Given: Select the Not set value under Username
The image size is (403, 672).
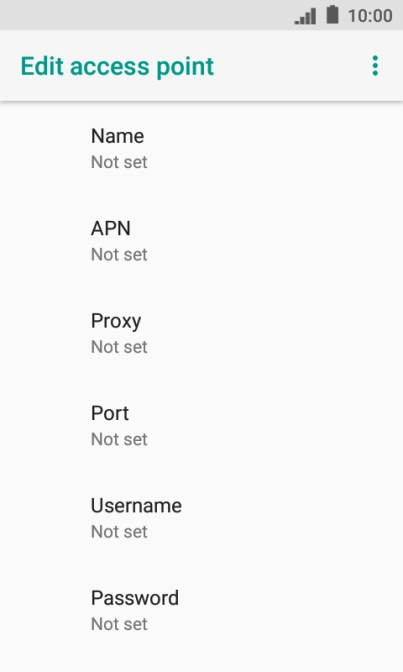Looking at the screenshot, I should coord(119,531).
